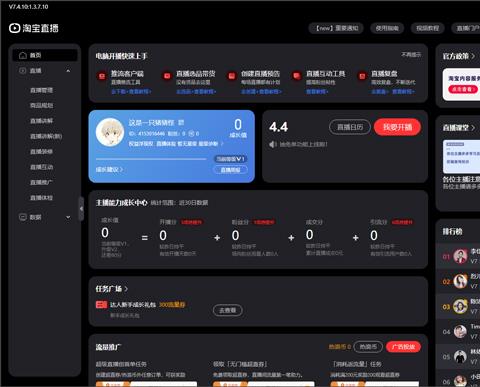The width and height of the screenshot is (480, 387).
Task: Open 直播讲解(新) in the sidebar
Action: pos(46,136)
